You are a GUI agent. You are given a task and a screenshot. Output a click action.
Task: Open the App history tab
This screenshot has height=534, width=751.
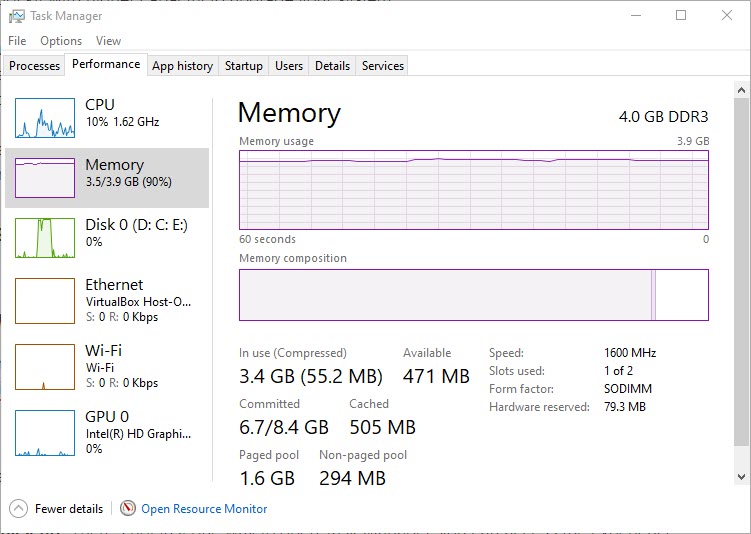point(182,66)
